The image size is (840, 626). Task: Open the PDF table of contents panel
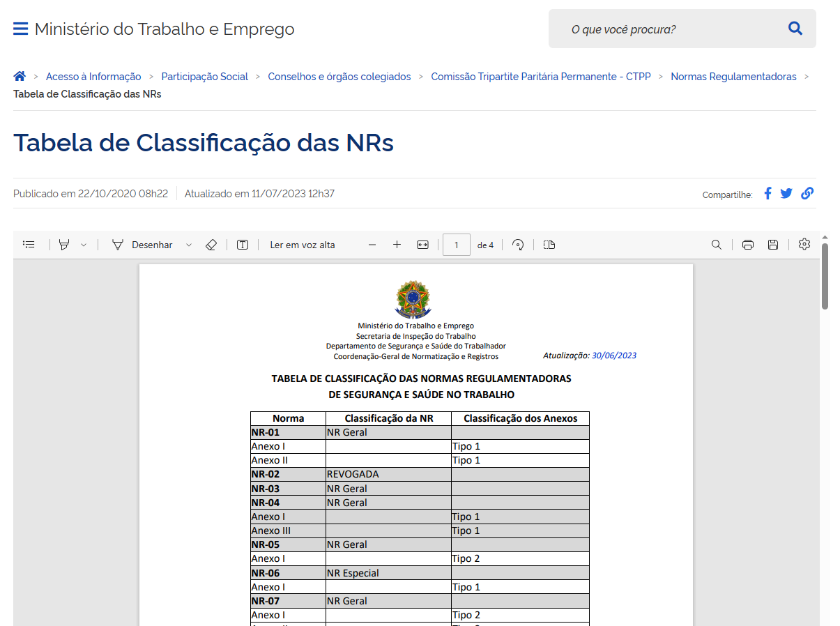coord(29,245)
